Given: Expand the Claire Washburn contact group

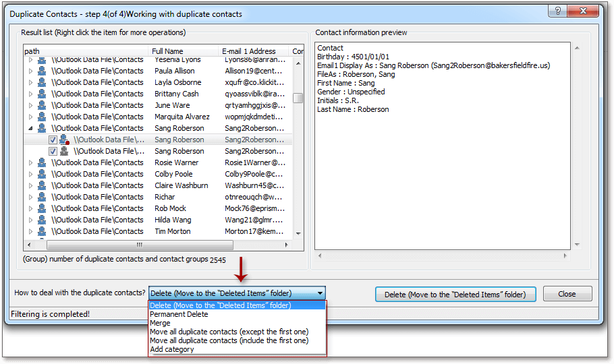Looking at the screenshot, I should tap(30, 185).
